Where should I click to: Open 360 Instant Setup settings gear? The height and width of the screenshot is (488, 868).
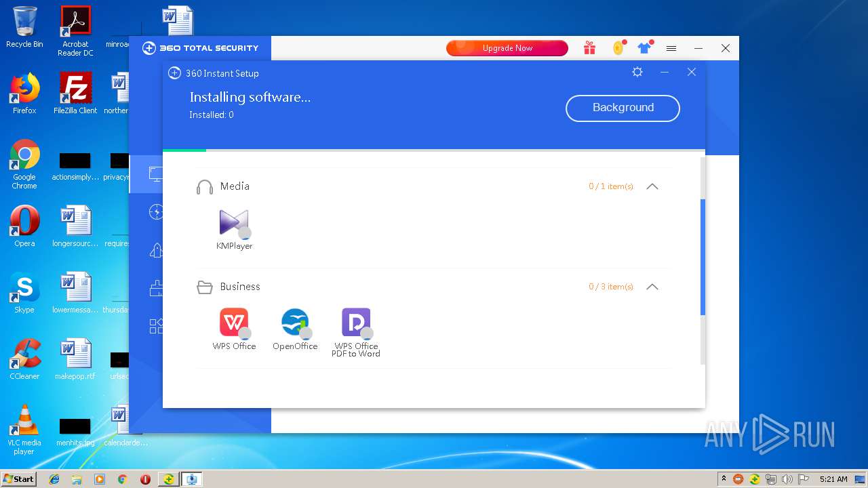[637, 72]
